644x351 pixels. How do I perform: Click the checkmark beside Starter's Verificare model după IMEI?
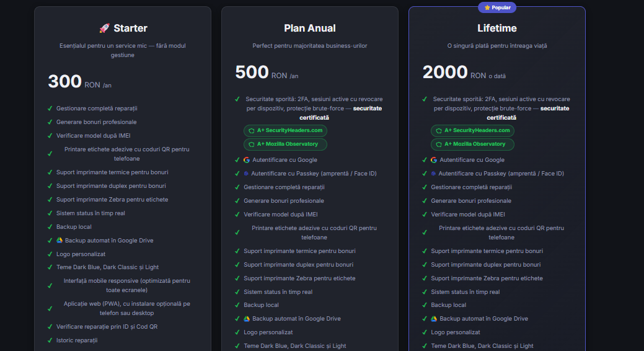point(50,136)
